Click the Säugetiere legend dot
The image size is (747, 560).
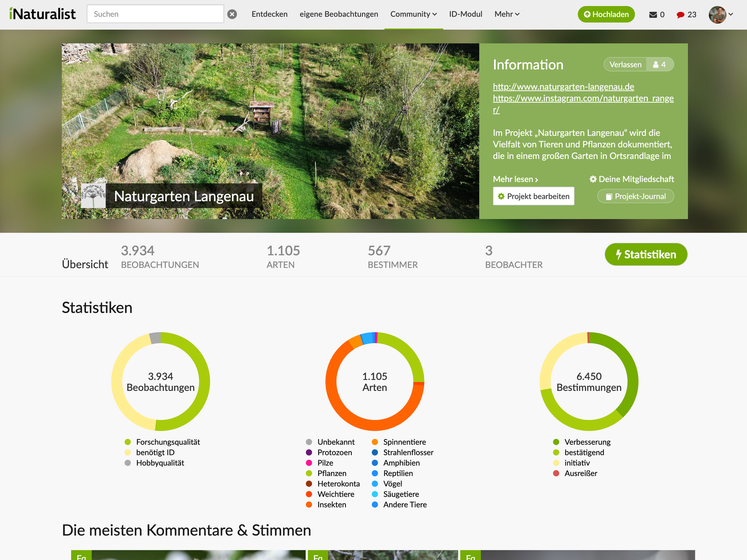pyautogui.click(x=375, y=494)
